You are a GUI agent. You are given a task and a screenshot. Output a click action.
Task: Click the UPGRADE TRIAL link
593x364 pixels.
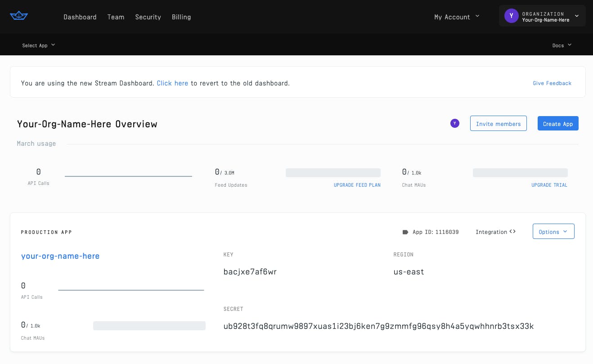click(x=549, y=185)
